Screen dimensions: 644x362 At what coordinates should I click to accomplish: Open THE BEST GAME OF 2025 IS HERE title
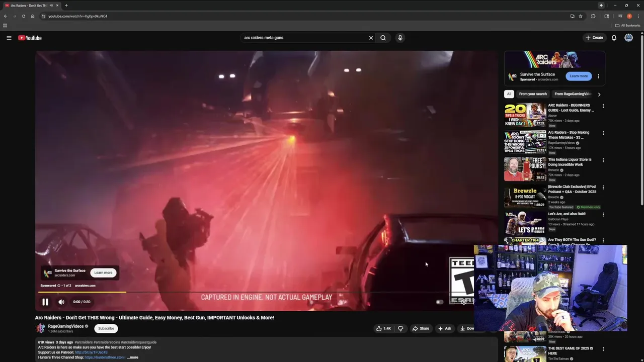571,350
